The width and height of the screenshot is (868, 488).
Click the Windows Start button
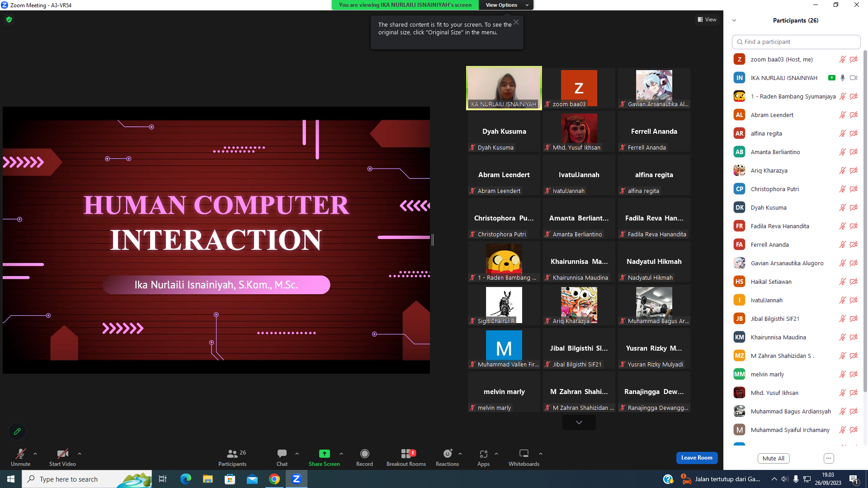[x=11, y=479]
